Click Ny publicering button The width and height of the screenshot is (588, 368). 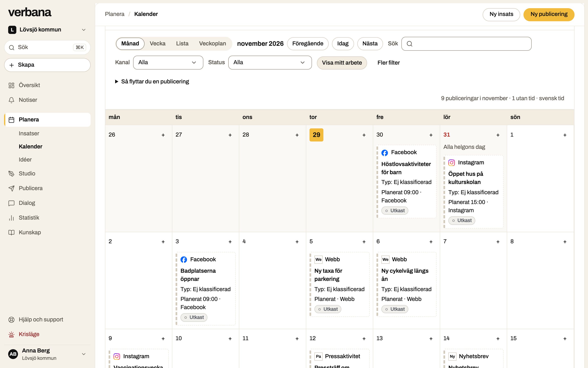(x=549, y=14)
